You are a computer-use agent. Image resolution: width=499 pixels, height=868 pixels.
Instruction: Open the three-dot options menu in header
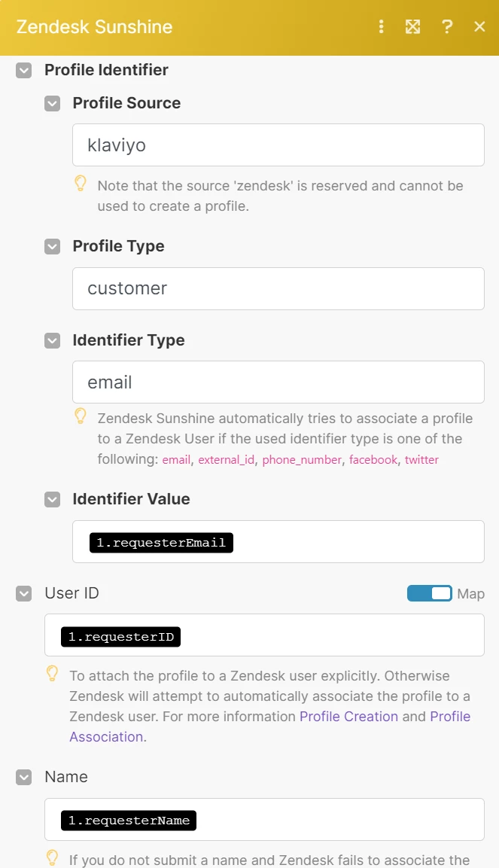382,27
